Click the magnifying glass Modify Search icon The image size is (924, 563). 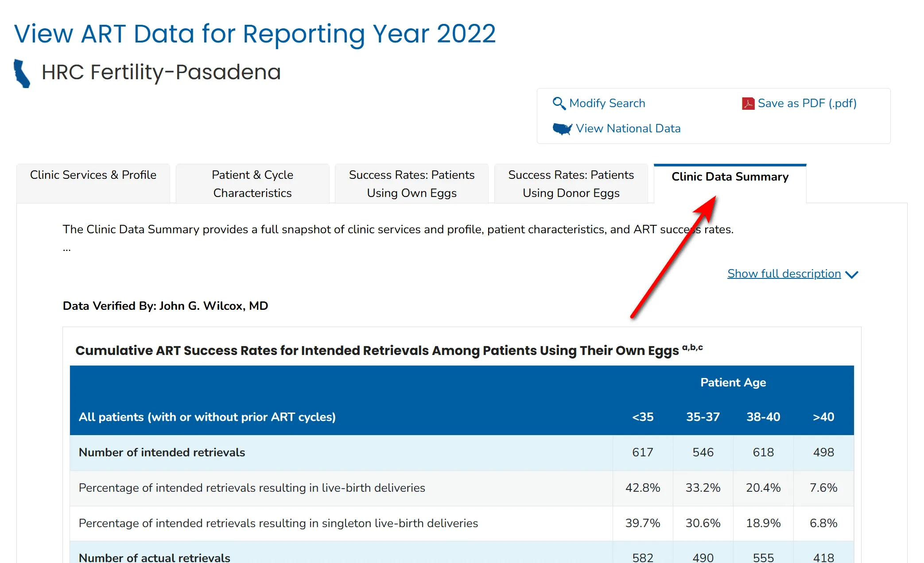click(x=559, y=104)
